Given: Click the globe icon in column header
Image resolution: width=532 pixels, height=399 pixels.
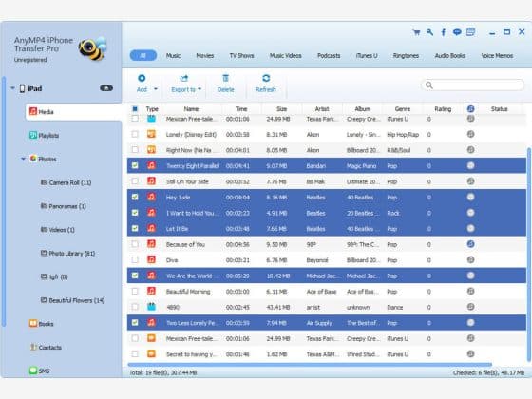Looking at the screenshot, I should (470, 109).
